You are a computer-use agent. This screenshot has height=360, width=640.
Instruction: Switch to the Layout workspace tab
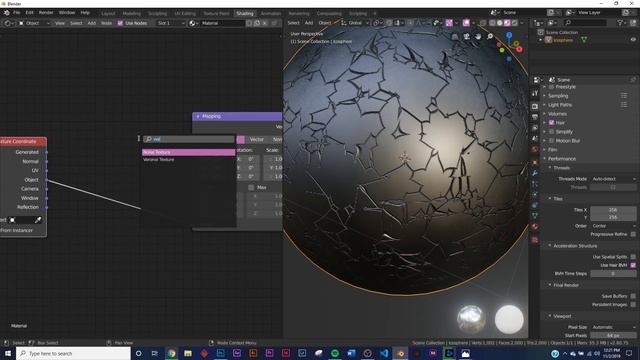108,13
